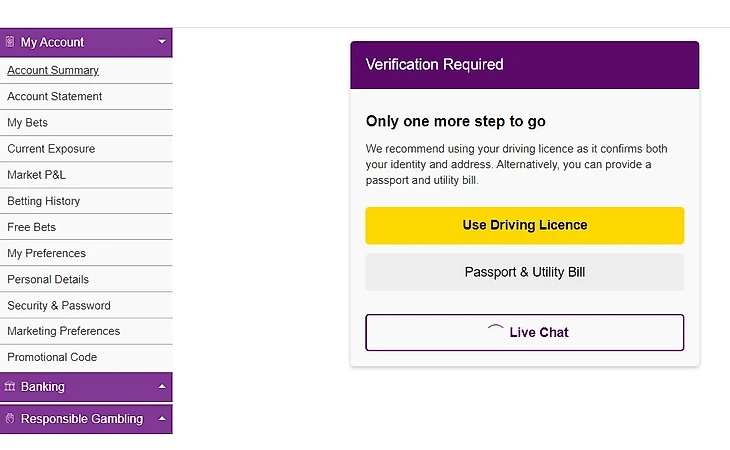Expand the Responsible Gambling section arrow
Screen dimensions: 730x450
point(162,418)
